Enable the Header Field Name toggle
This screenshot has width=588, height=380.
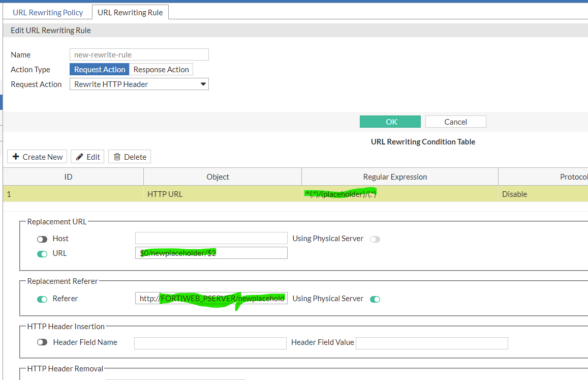(x=42, y=342)
